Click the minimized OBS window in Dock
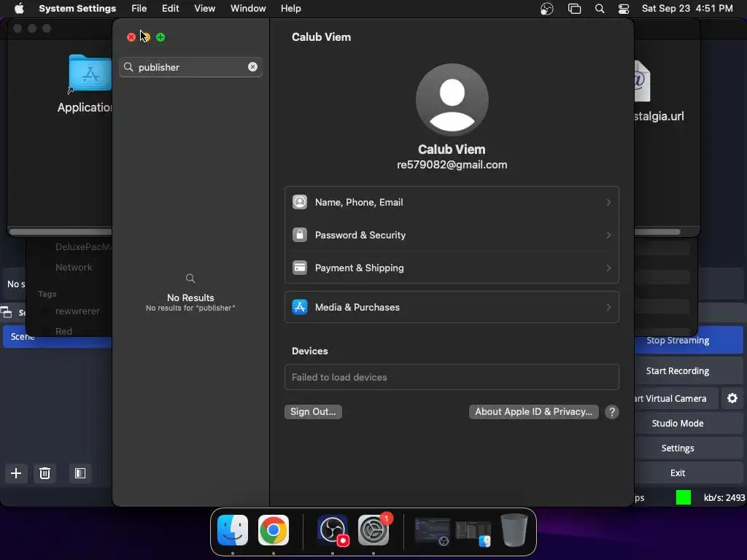 [432, 531]
